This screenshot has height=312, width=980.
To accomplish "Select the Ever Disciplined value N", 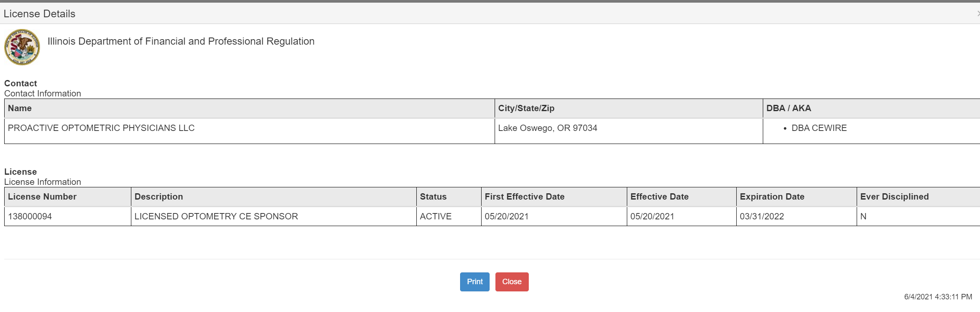I will click(863, 216).
